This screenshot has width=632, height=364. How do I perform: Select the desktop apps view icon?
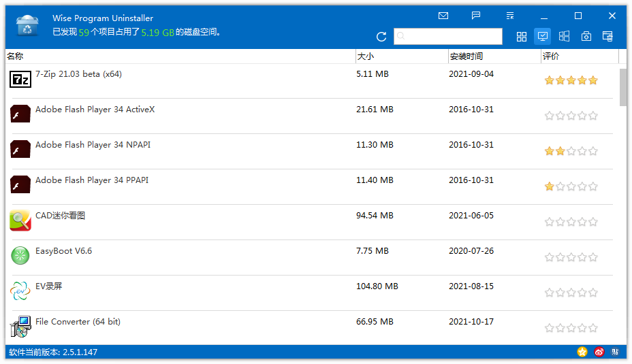click(x=543, y=36)
